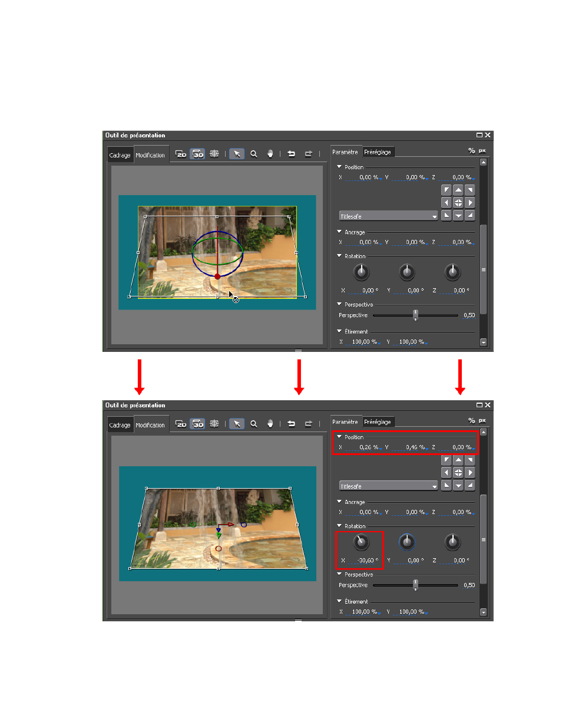Align to bottom-right corner in lower window
The image size is (562, 728).
(470, 486)
